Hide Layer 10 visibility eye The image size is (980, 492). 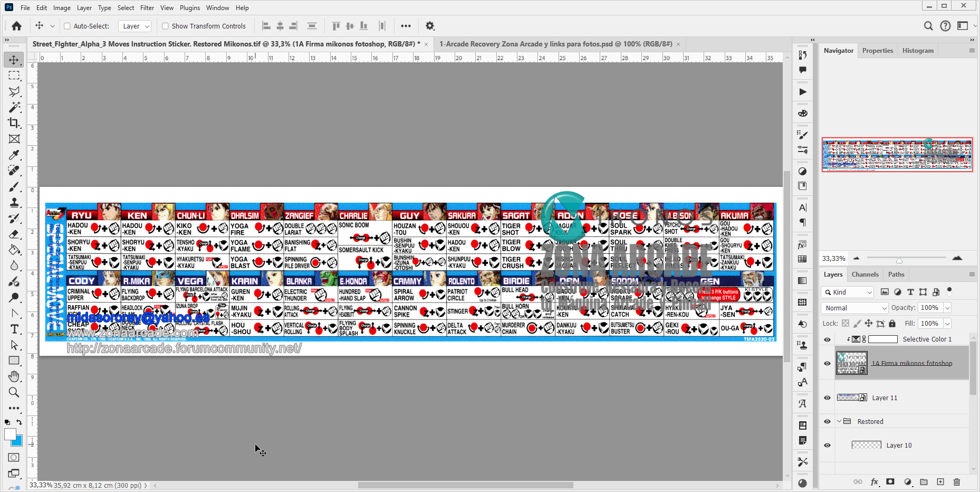[x=827, y=446]
